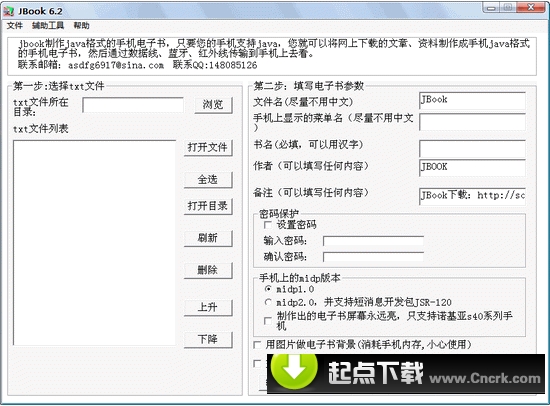Enable 用图片做电子书背景 checkbox
550x406 pixels.
257,345
